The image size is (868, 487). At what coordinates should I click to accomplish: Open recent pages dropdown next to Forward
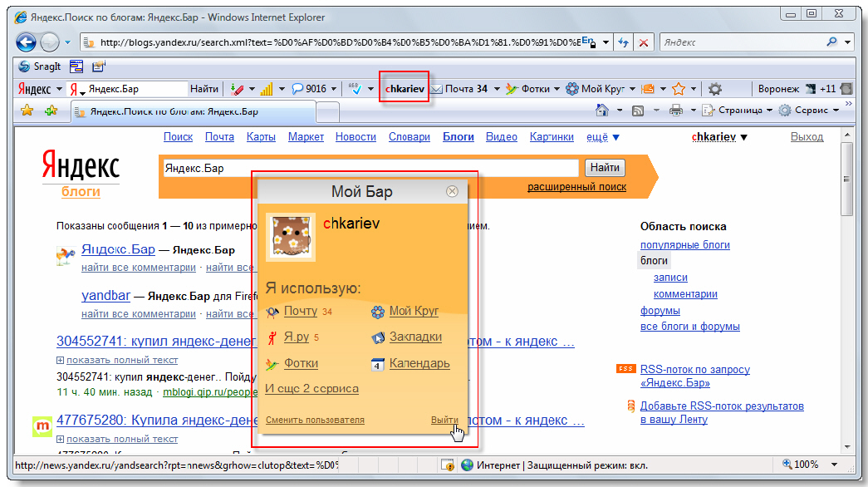pyautogui.click(x=67, y=42)
